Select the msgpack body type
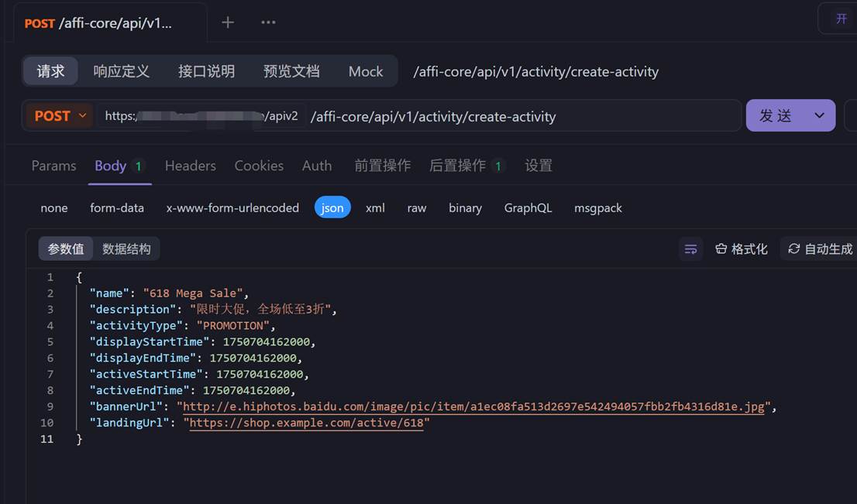 [598, 208]
